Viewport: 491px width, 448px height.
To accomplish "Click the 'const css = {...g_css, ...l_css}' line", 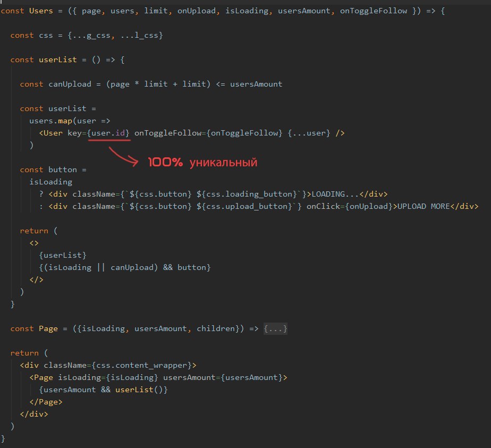I will coord(87,36).
